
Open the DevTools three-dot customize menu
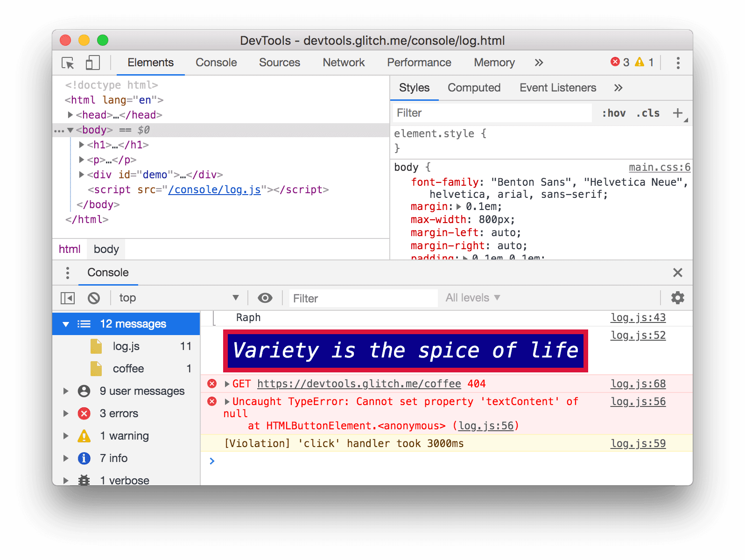(678, 63)
